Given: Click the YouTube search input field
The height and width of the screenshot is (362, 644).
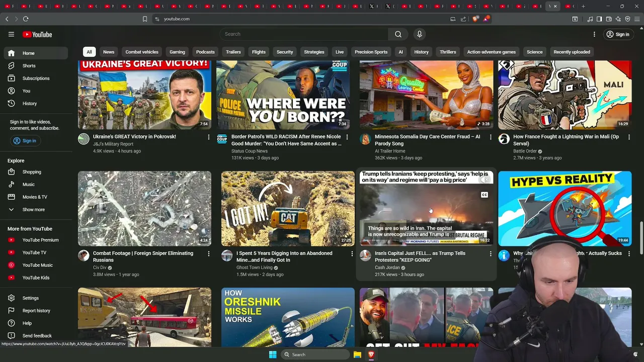Looking at the screenshot, I should click(303, 34).
